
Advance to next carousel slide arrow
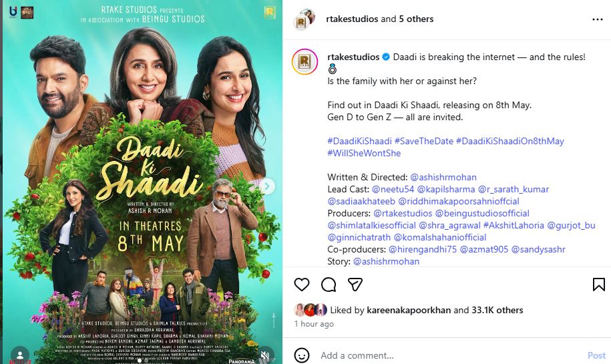click(x=267, y=187)
